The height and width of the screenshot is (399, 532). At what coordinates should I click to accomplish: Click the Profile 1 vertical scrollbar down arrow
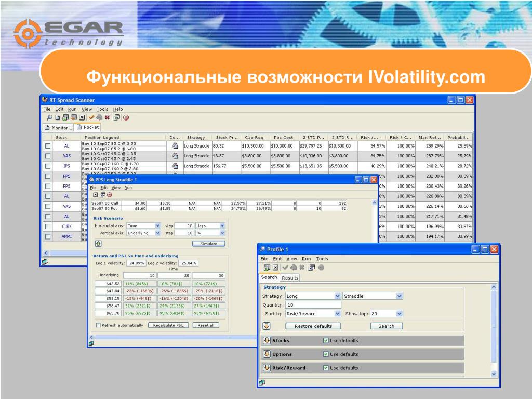[494, 374]
